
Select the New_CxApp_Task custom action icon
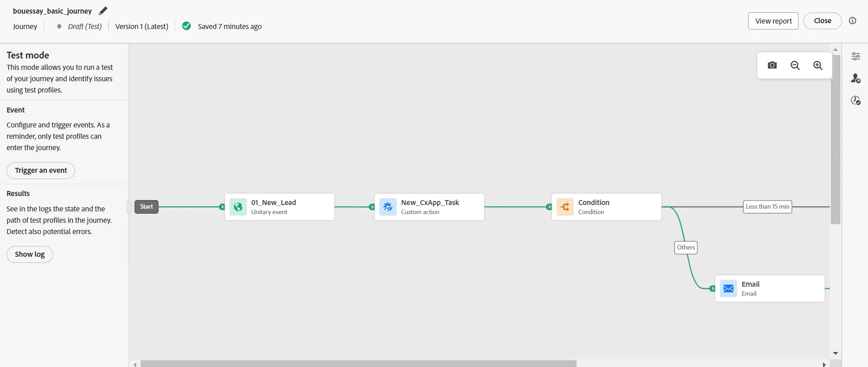tap(388, 207)
